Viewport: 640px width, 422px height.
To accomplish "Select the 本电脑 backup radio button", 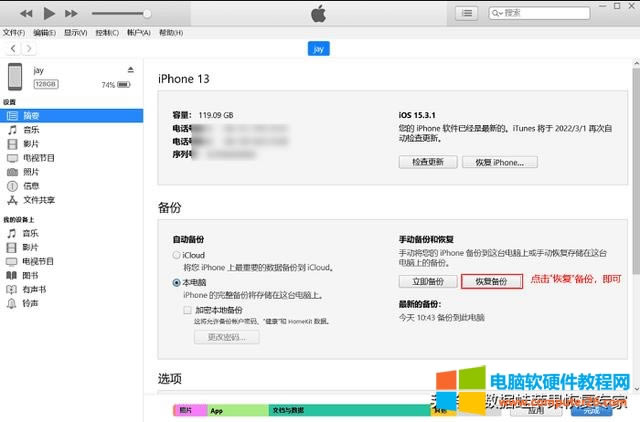I will 176,283.
